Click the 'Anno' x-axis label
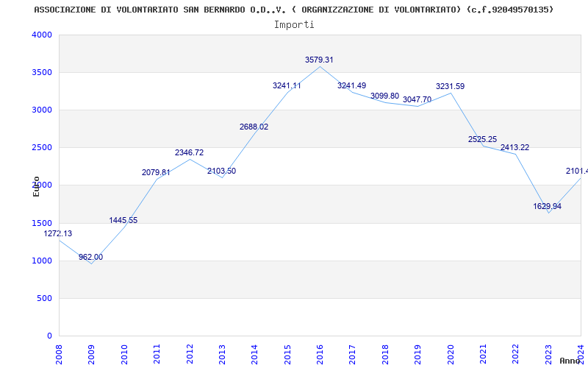Screen dimensions: 588x368 click(x=570, y=361)
